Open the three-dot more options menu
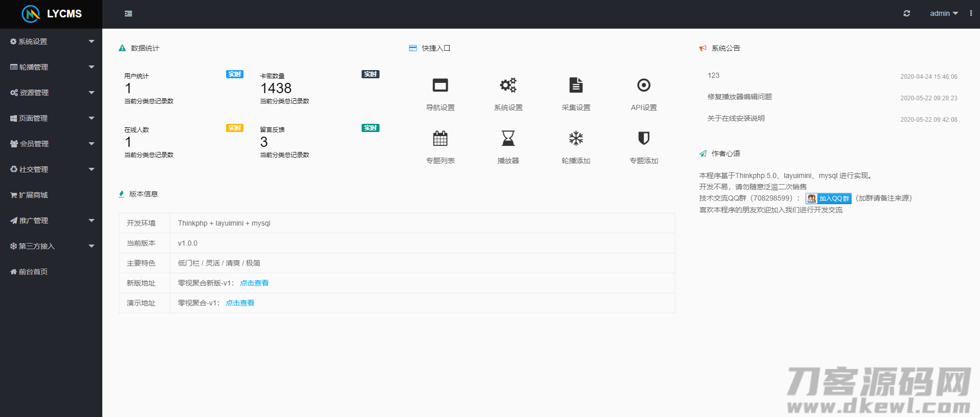Viewport: 980px width, 417px height. click(x=971, y=14)
